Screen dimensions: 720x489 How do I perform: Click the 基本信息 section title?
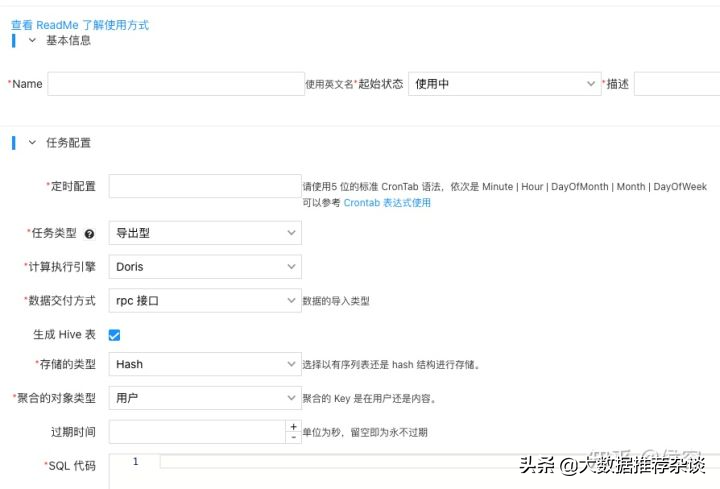[x=68, y=40]
